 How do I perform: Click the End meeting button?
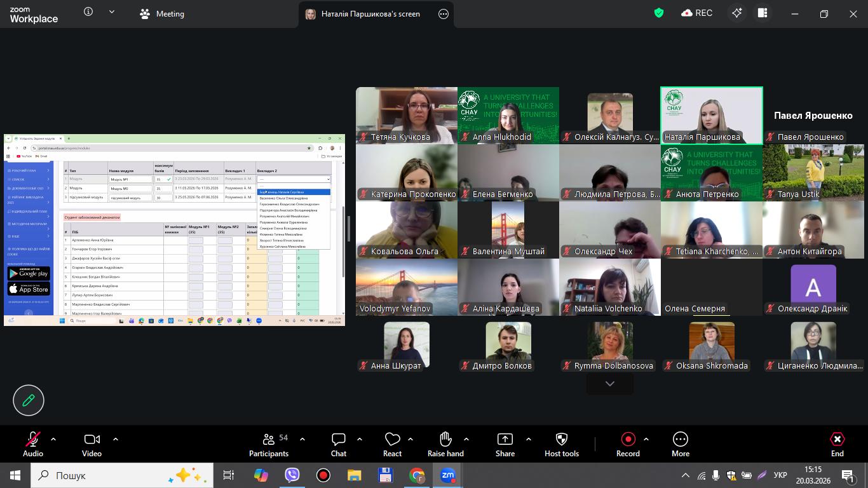[x=837, y=444]
